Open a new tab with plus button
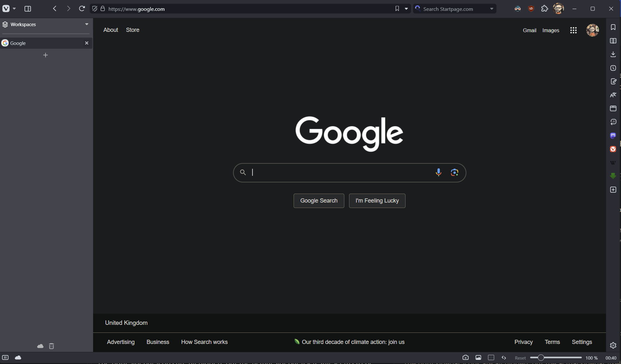This screenshot has width=621, height=364. tap(46, 55)
